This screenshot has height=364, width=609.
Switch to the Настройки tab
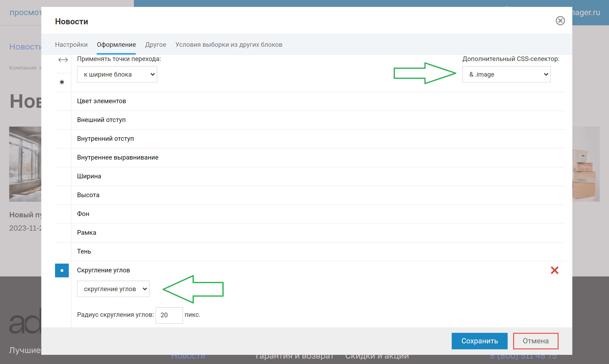[71, 44]
